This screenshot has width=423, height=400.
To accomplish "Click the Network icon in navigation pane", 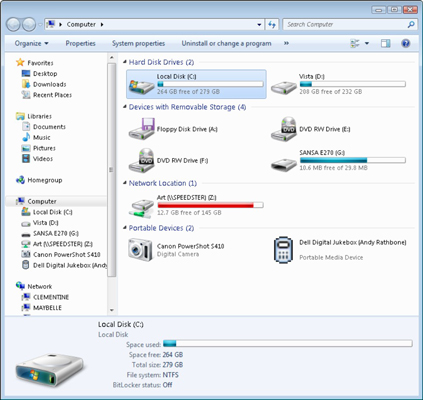I will point(20,286).
